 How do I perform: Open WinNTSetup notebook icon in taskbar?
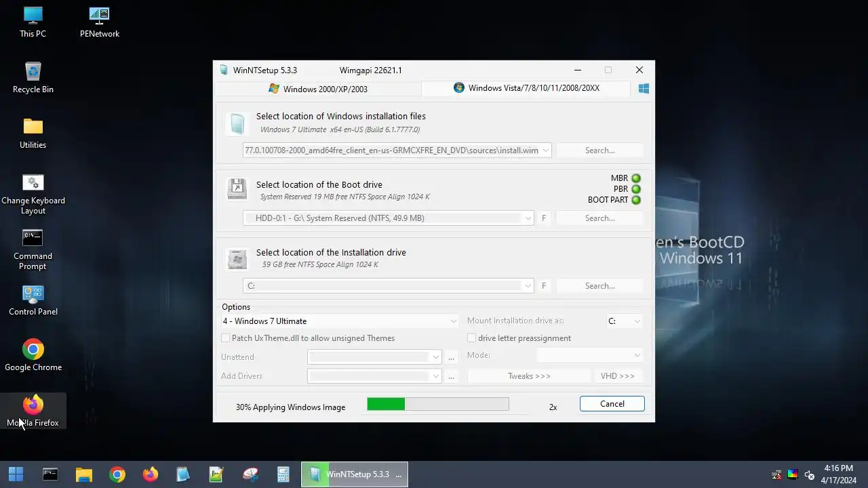click(x=183, y=474)
